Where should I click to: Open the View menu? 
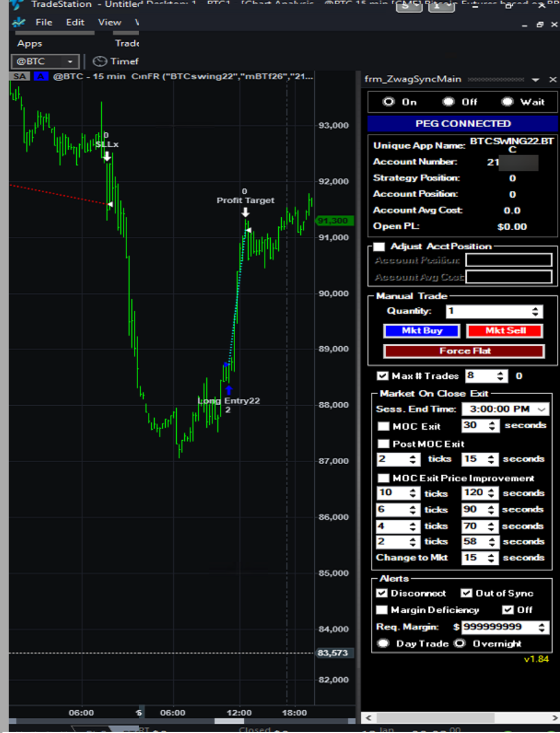pos(109,22)
